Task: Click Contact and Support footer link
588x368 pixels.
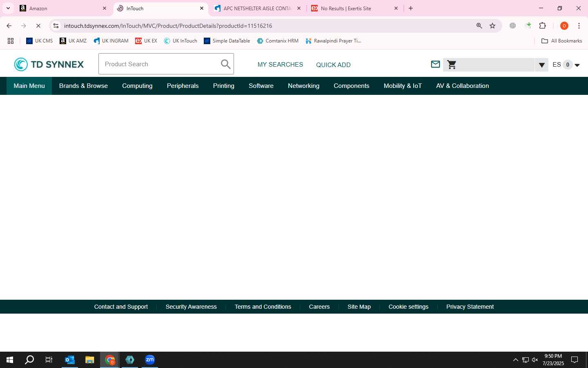Action: tap(121, 307)
